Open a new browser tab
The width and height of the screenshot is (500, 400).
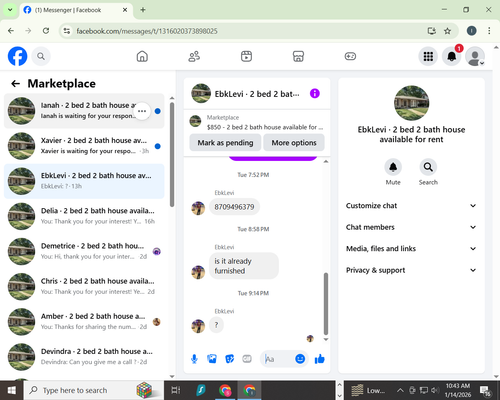tap(143, 10)
